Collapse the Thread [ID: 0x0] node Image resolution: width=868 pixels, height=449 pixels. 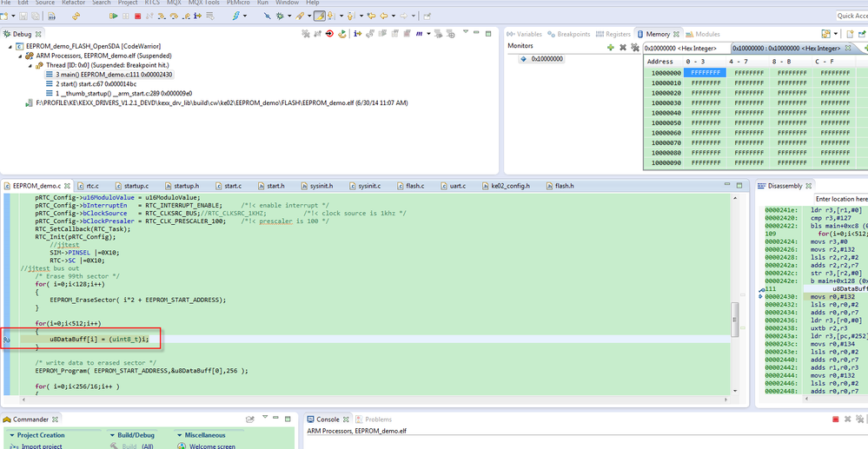[31, 65]
